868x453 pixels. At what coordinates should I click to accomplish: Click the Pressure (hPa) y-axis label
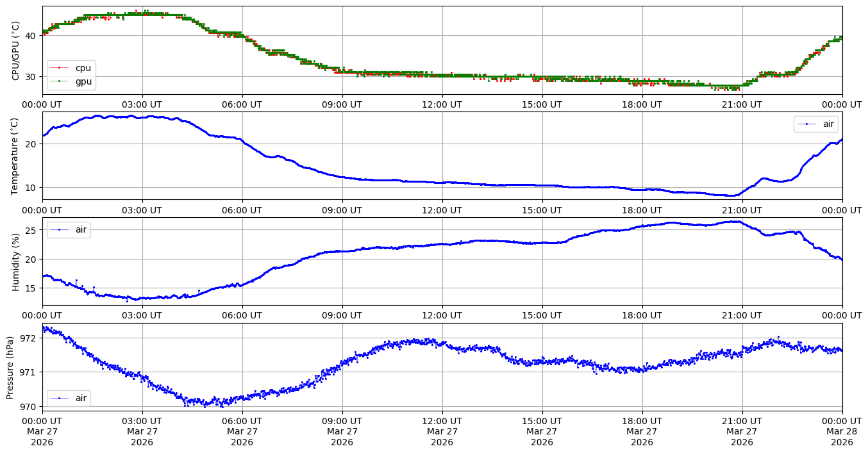tap(10, 367)
